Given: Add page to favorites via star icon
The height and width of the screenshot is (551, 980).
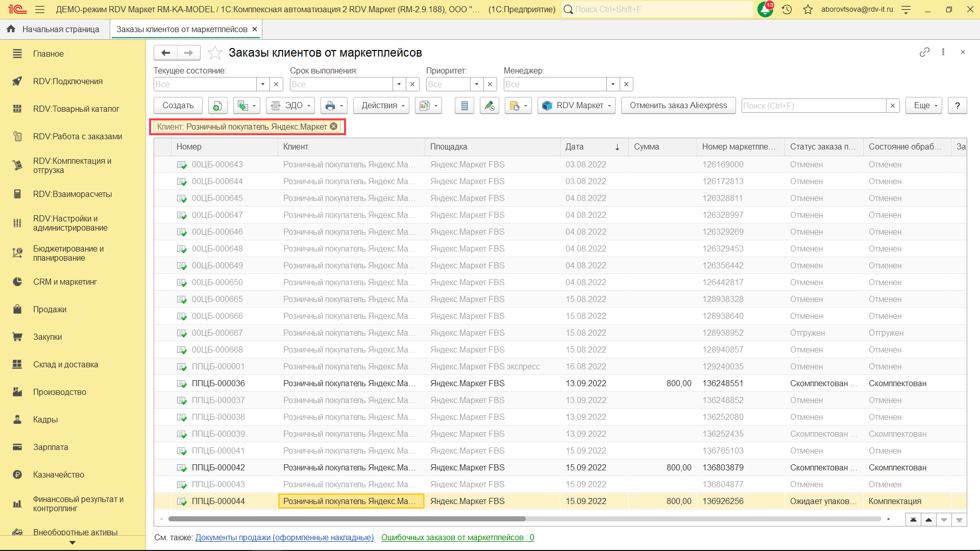Looking at the screenshot, I should 215,53.
